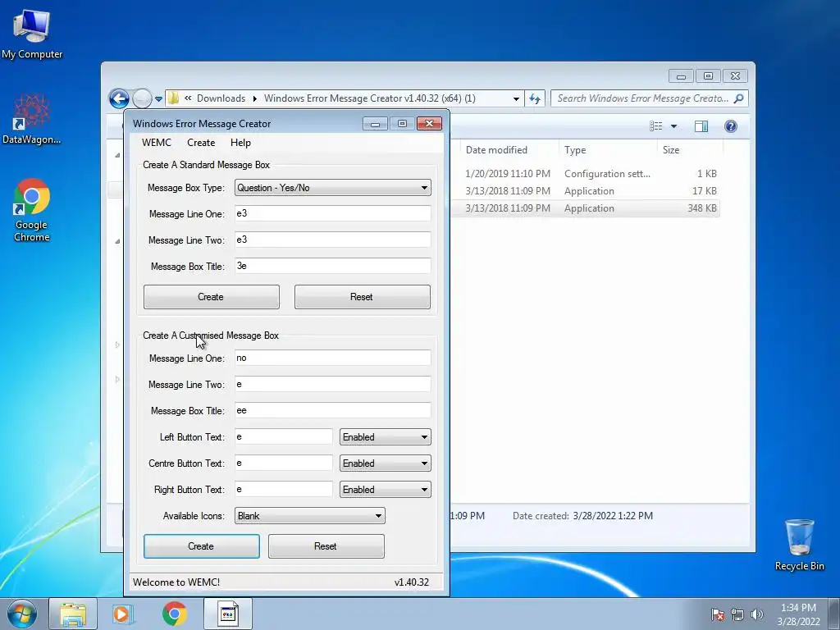
Task: Open Windows Explorer from the taskbar
Action: (x=73, y=614)
